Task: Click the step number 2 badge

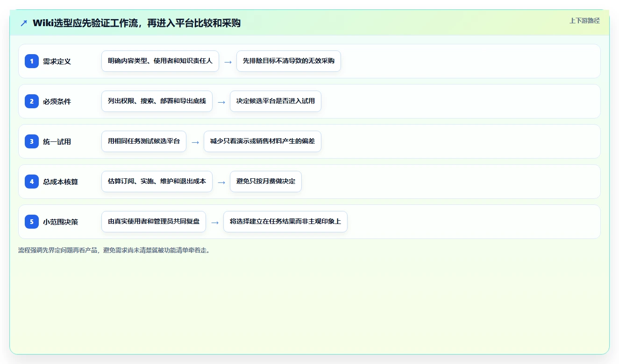Action: pos(32,101)
